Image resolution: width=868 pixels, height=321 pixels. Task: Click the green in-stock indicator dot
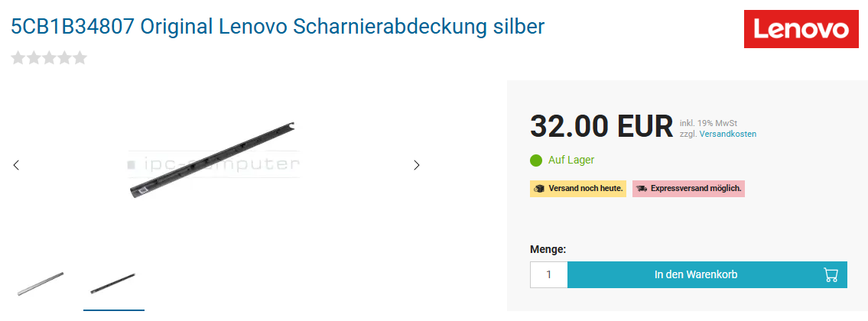(x=536, y=160)
